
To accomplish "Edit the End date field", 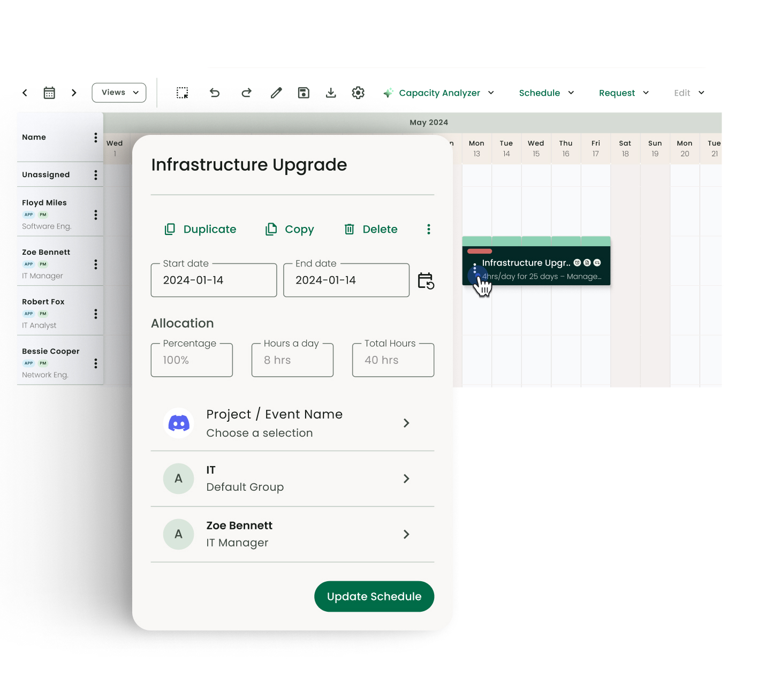I will 346,280.
